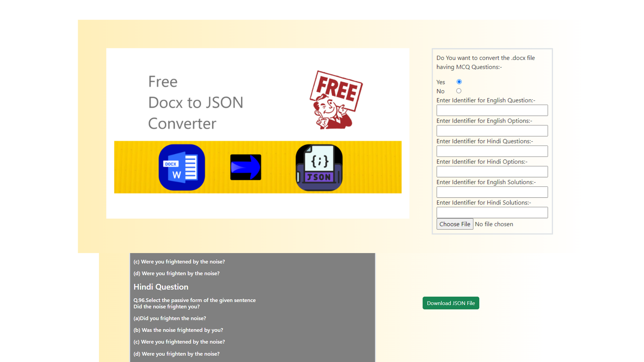Screen dimensions: 644x362
Task: Click the Free Docx to JSON Converter title
Action: pos(196,103)
